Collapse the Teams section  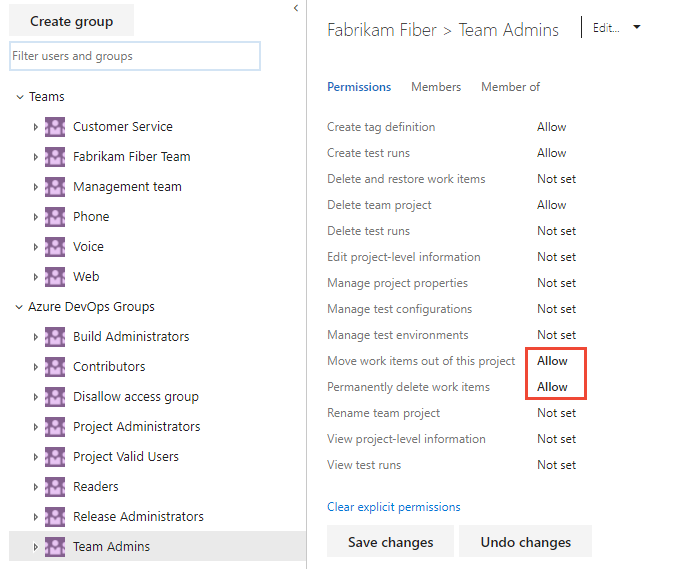19,97
